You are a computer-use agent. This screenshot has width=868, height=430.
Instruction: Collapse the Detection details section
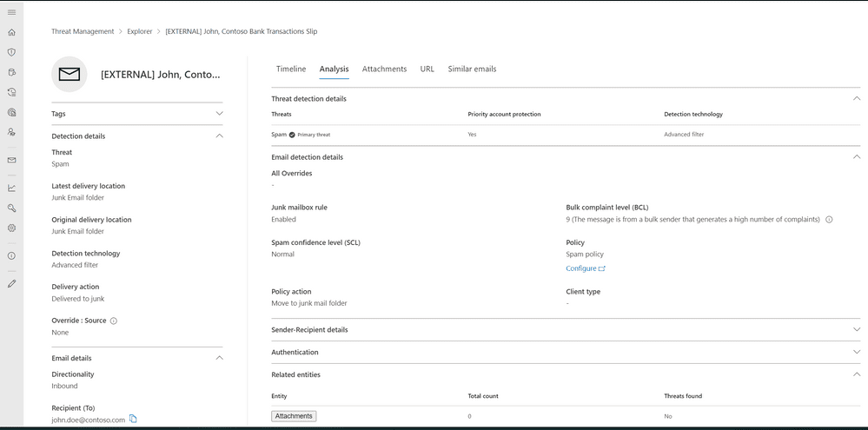(219, 136)
